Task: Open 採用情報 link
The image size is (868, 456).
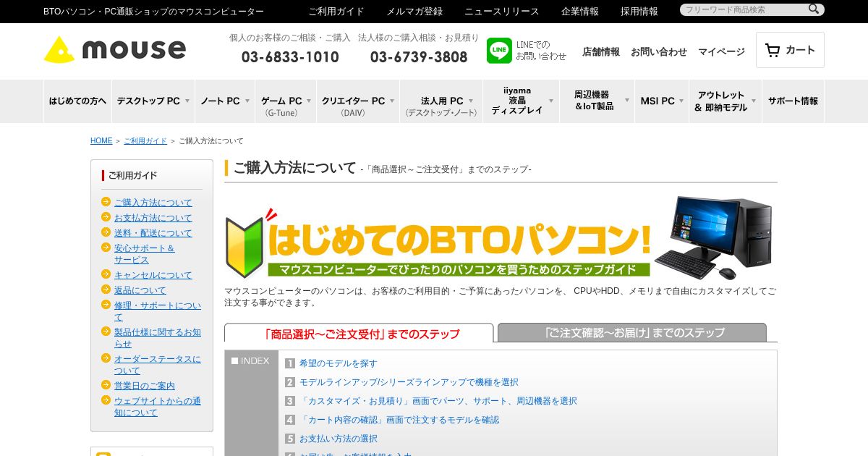Action: click(x=639, y=12)
